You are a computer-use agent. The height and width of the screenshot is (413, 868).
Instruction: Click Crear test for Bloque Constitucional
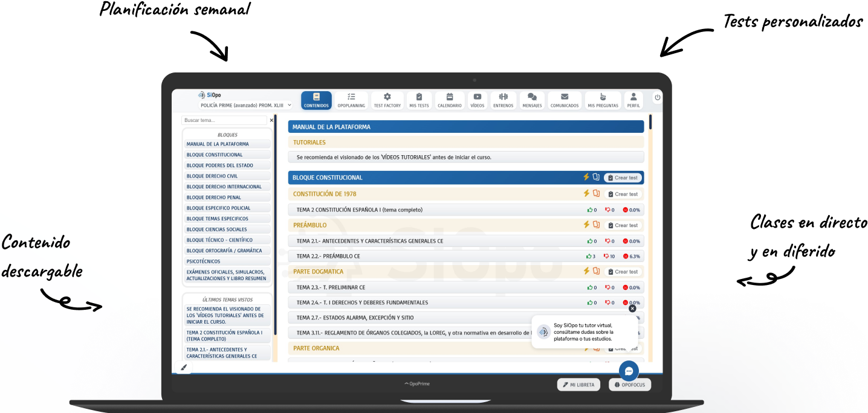tap(623, 178)
